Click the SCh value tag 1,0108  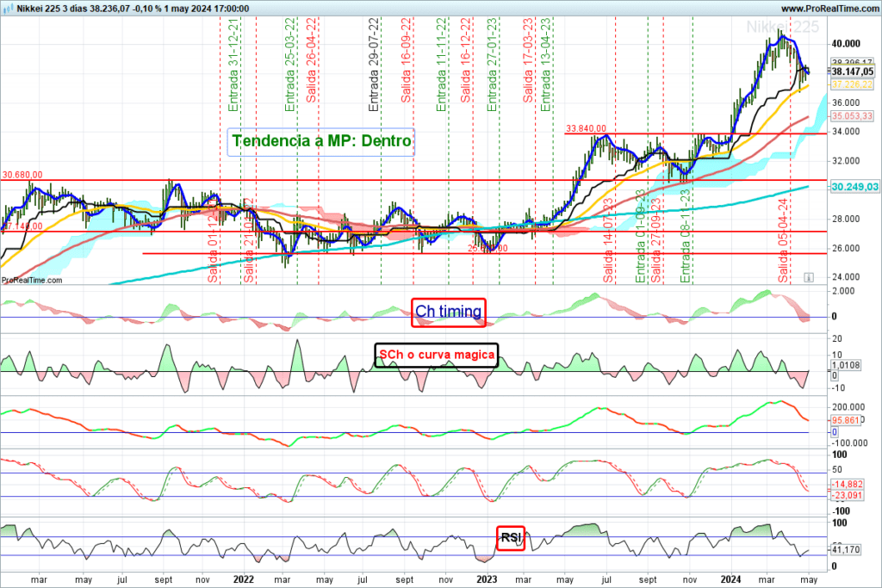(x=846, y=365)
